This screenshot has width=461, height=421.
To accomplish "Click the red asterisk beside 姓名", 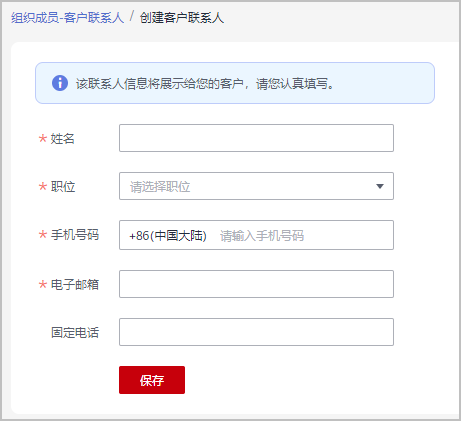I will [43, 138].
